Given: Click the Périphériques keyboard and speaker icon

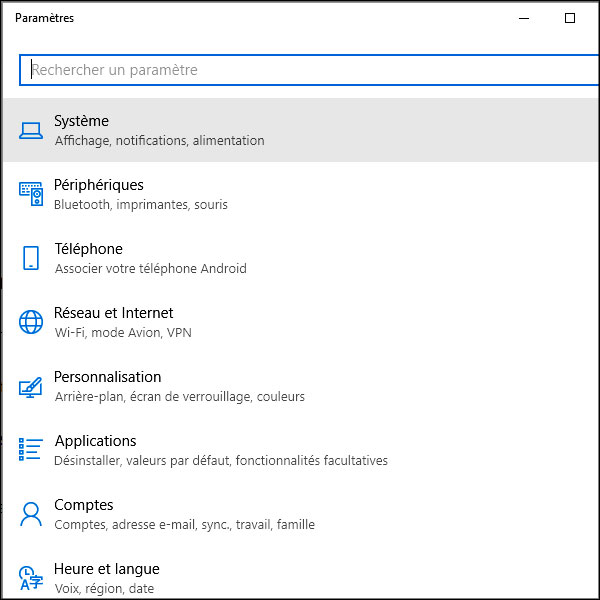Looking at the screenshot, I should pyautogui.click(x=31, y=194).
